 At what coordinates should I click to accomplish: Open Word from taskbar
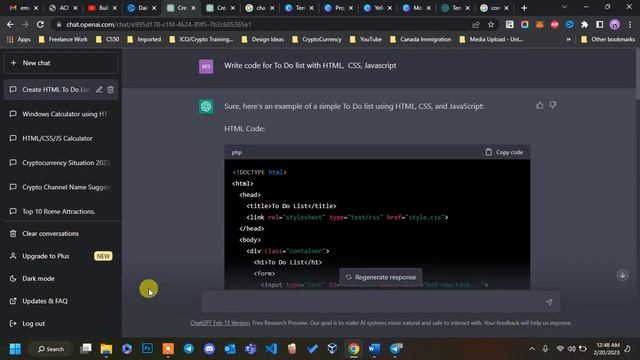[x=374, y=349]
